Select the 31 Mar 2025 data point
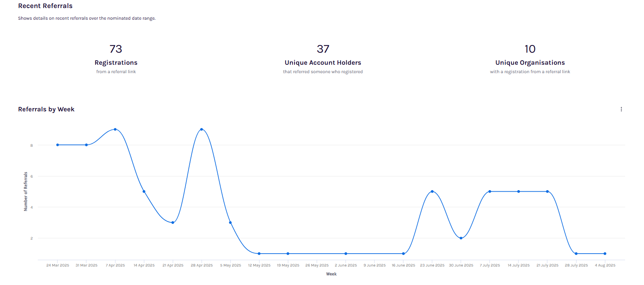 coord(86,145)
